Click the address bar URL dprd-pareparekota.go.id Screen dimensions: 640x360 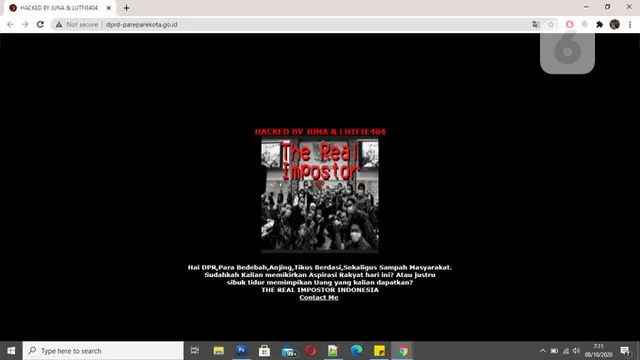[142, 24]
